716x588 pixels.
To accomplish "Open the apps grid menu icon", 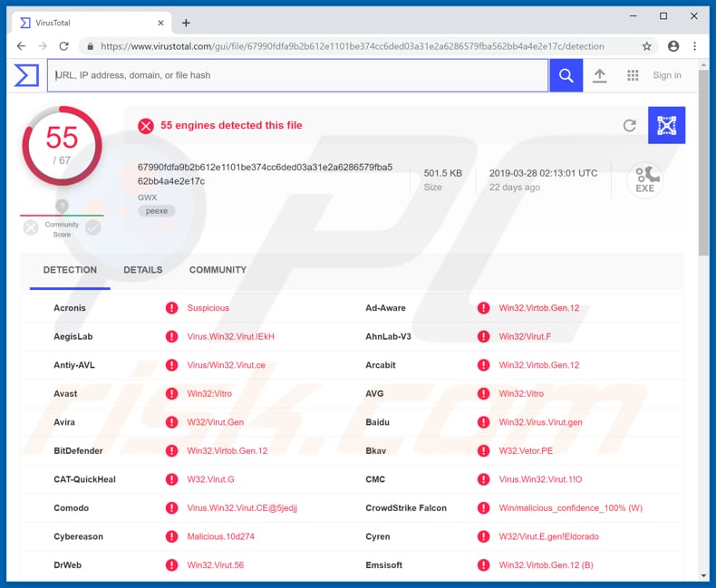I will pyautogui.click(x=633, y=75).
